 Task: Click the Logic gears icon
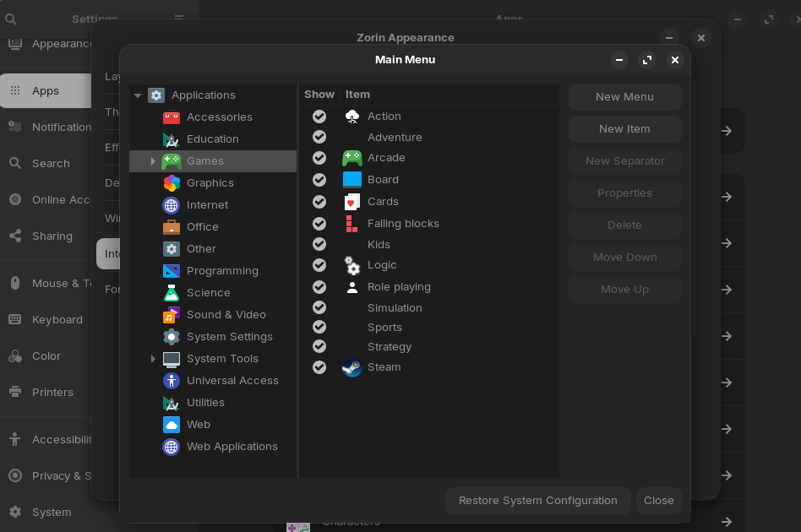[351, 265]
